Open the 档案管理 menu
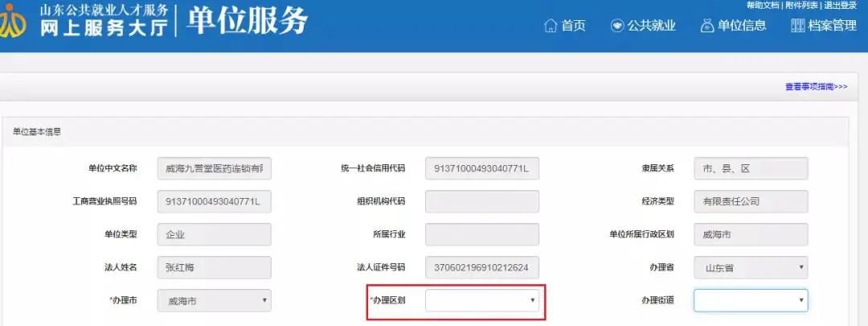 (x=832, y=26)
